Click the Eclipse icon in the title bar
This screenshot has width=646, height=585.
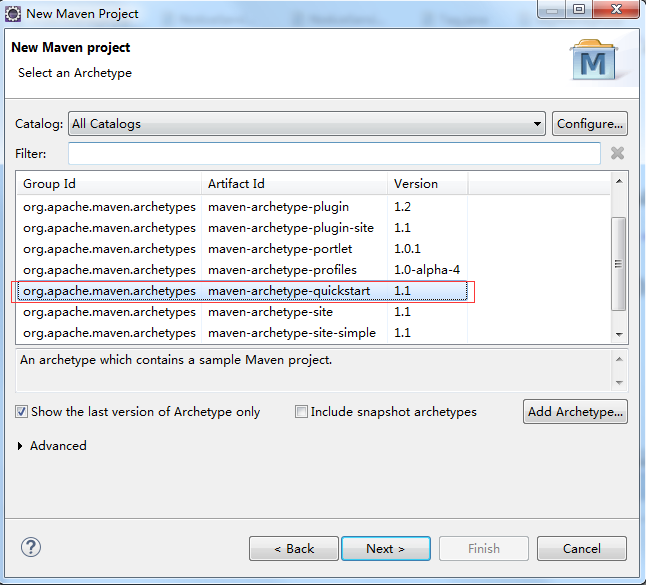click(x=13, y=14)
